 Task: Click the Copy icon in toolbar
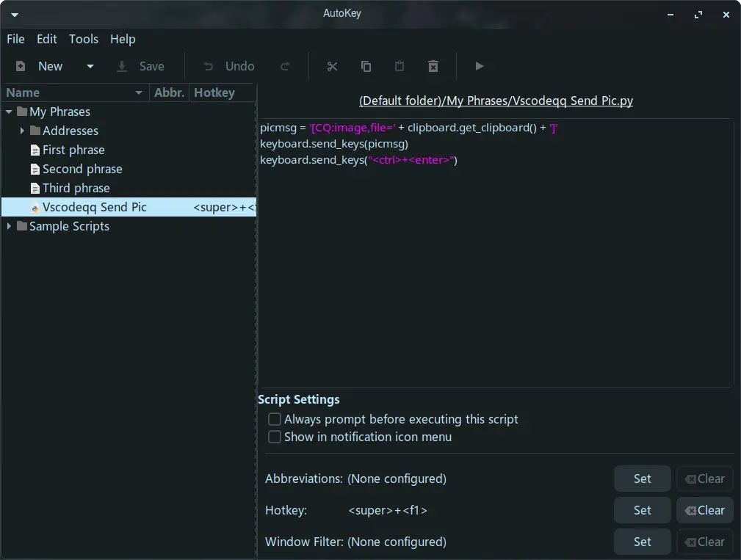(366, 66)
